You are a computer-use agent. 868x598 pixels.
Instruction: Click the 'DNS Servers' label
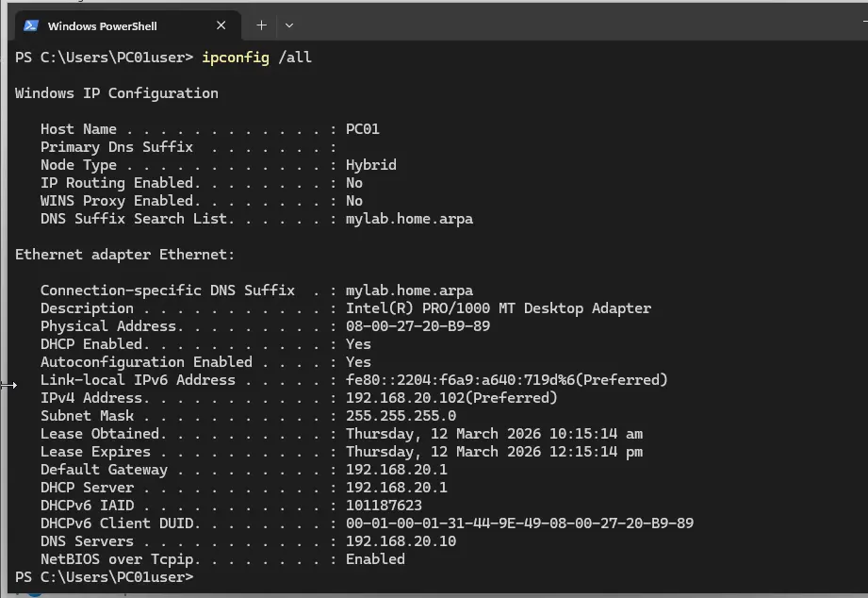pos(87,541)
